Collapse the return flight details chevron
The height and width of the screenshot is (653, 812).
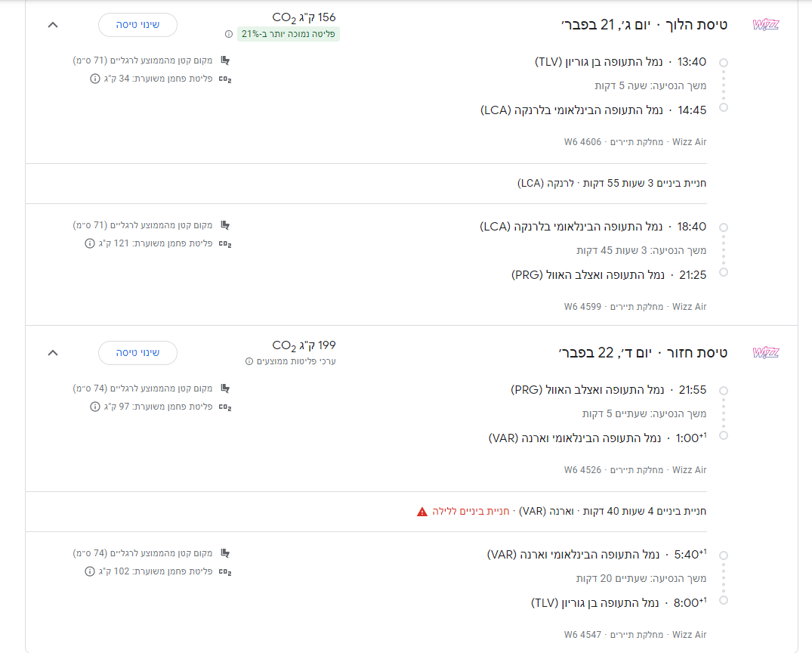[52, 352]
